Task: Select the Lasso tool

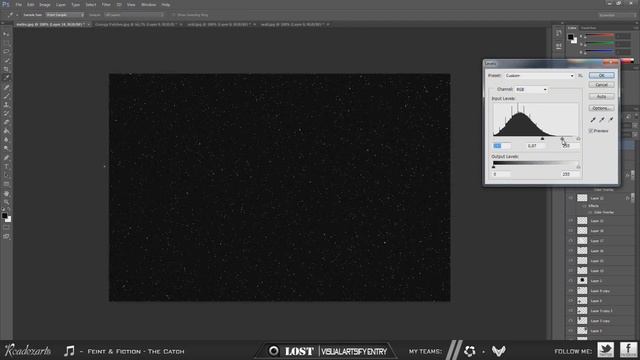Action: [6, 52]
